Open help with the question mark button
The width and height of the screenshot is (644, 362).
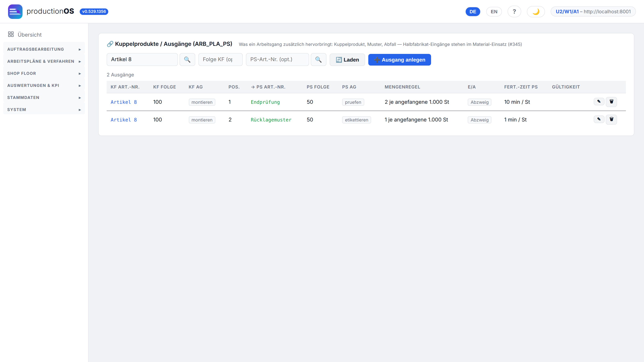(x=514, y=11)
